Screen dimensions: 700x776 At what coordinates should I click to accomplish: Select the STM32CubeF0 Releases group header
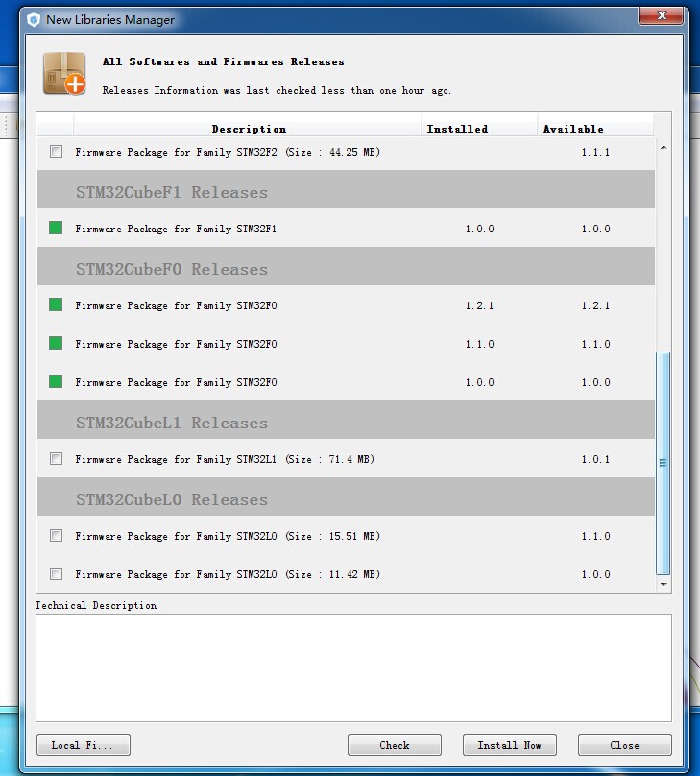point(346,266)
